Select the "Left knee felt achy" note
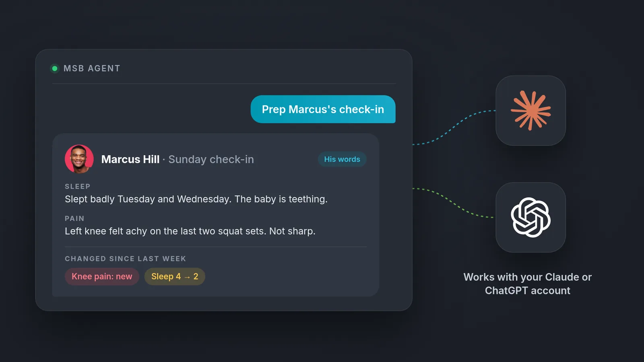Image resolution: width=644 pixels, height=362 pixels. pos(190,231)
